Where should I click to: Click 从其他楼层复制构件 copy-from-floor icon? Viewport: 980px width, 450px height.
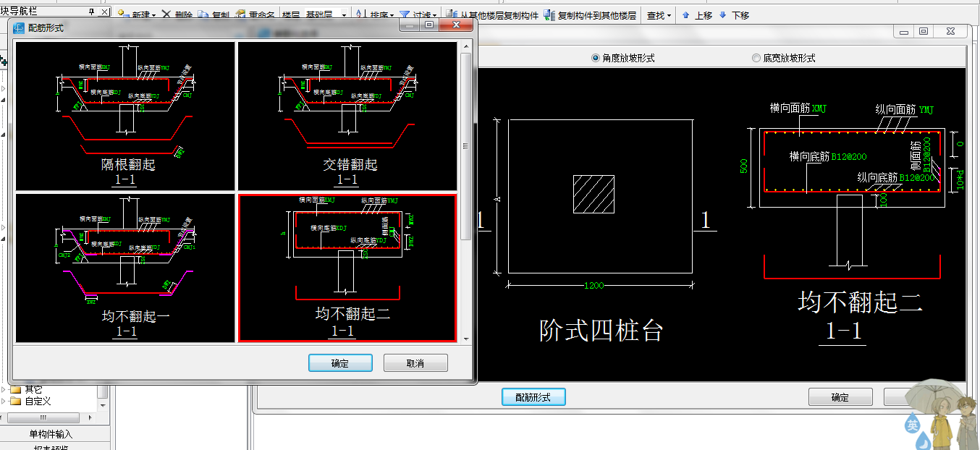click(452, 14)
